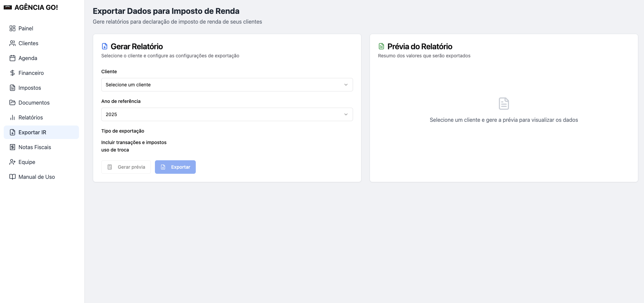Open the Selecione um cliente dropdown

[x=227, y=85]
